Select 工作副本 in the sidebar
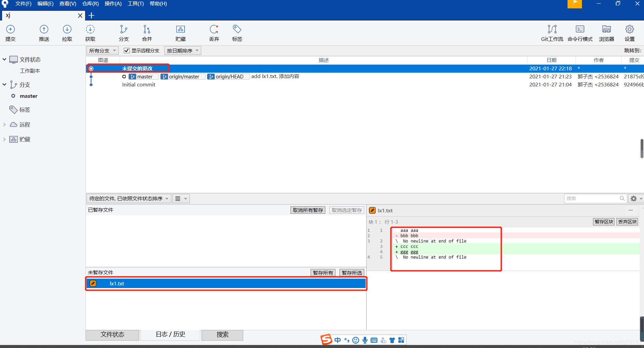This screenshot has width=644, height=348. pos(30,71)
